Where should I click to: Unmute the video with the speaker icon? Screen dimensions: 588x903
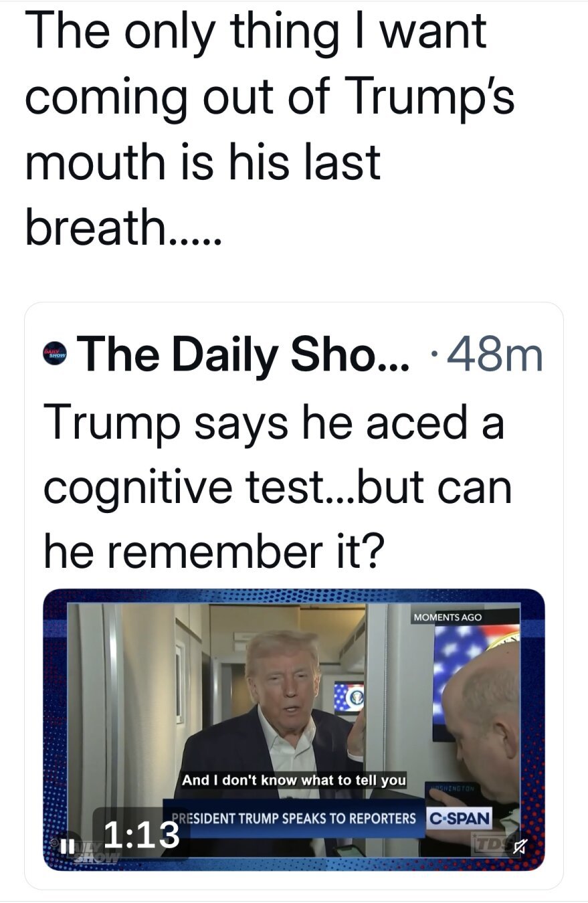[519, 848]
